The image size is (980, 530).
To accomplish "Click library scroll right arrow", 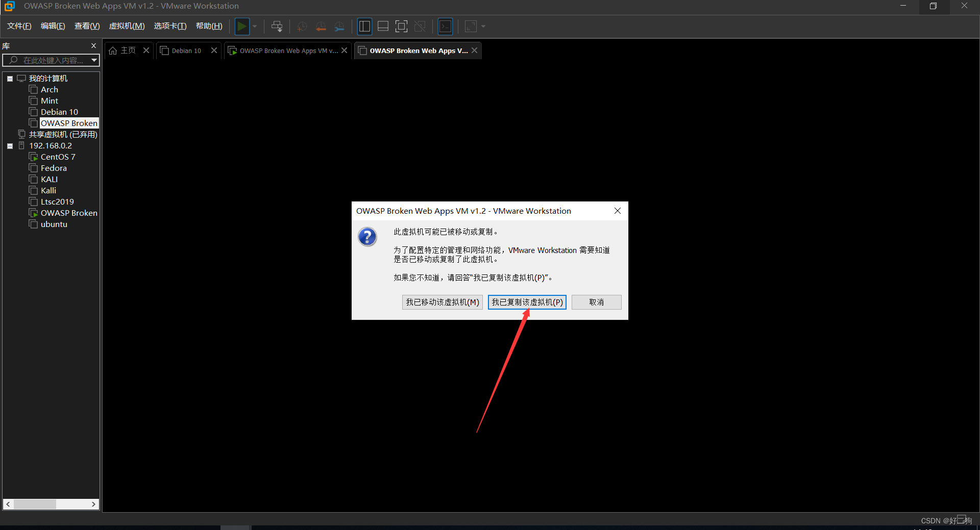I will coord(93,504).
